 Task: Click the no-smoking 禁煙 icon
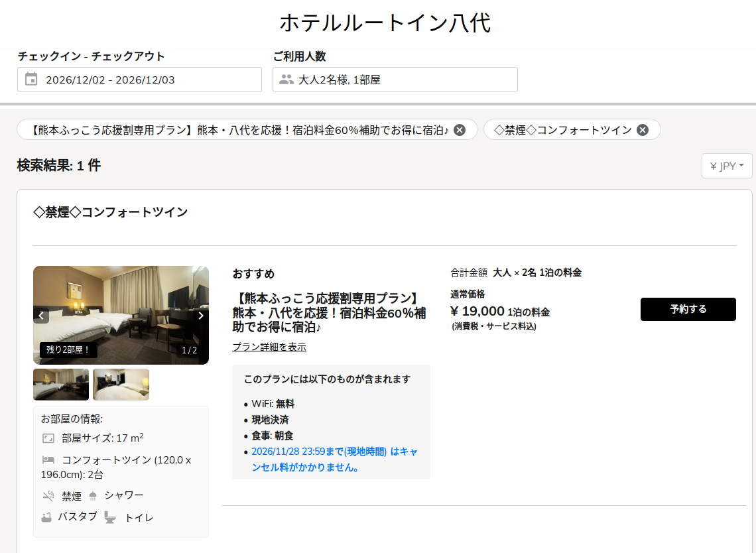point(48,495)
